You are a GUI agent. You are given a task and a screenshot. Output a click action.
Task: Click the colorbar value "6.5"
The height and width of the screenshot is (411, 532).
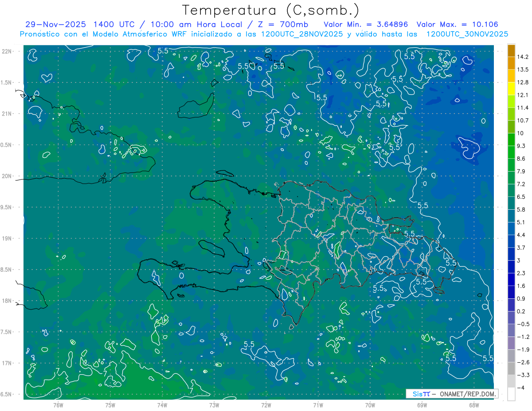coord(521,196)
